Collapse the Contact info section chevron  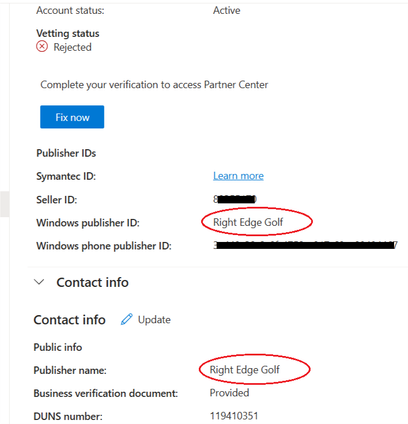pyautogui.click(x=39, y=282)
